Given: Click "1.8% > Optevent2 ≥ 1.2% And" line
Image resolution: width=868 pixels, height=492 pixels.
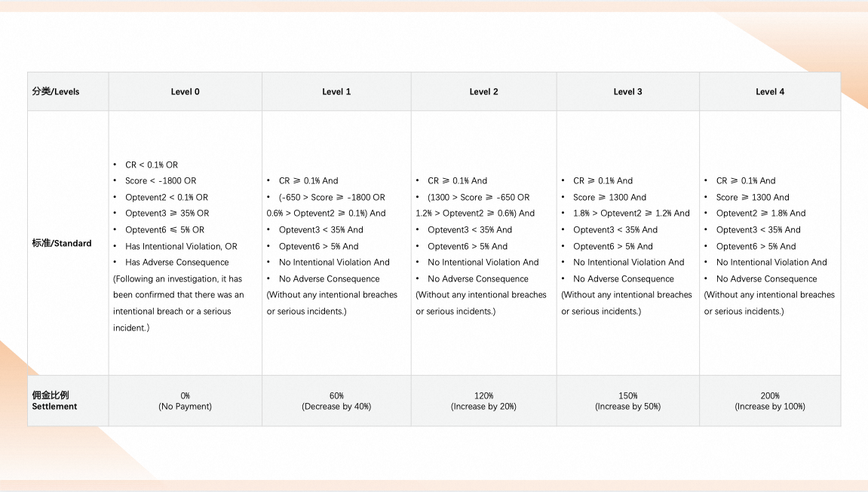Looking at the screenshot, I should point(631,214).
